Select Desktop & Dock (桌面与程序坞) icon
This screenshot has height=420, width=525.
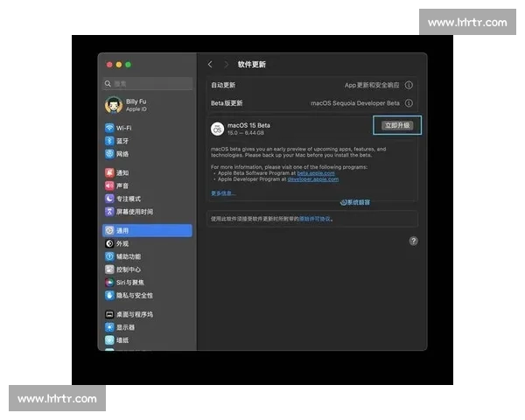click(109, 314)
